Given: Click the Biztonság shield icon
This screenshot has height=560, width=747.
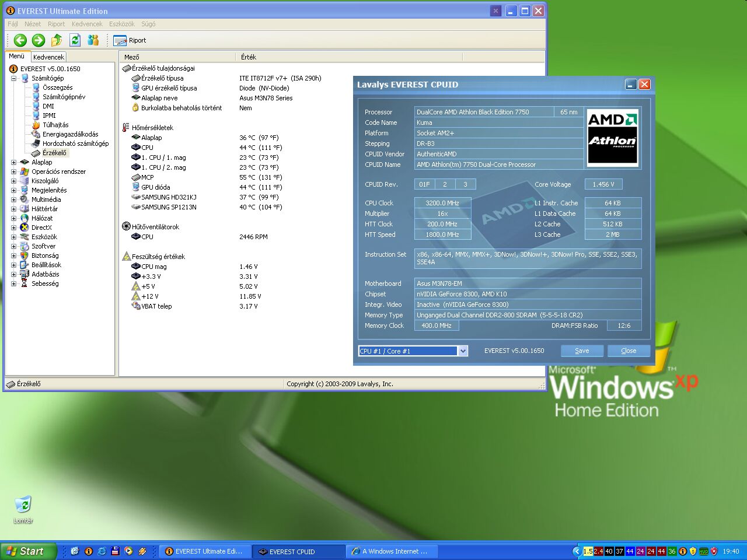Looking at the screenshot, I should (25, 256).
